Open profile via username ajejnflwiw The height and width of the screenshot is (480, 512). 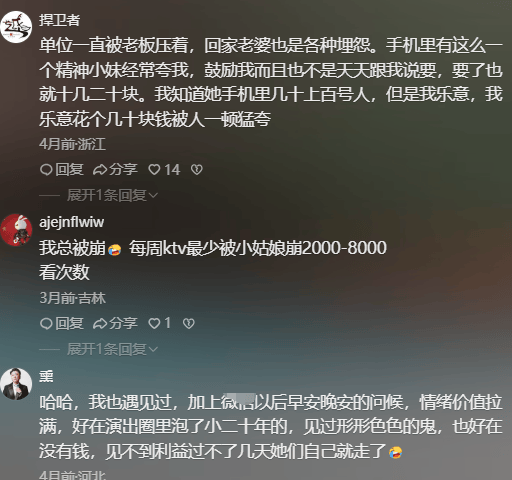[72, 222]
